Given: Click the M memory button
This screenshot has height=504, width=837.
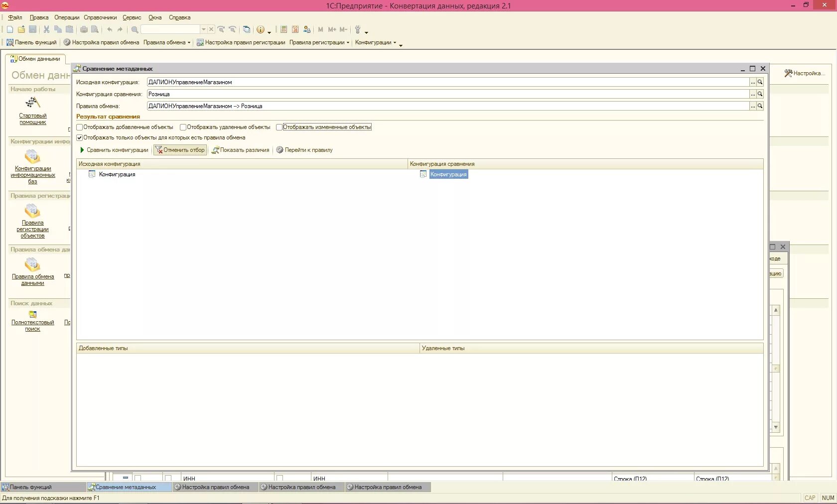Looking at the screenshot, I should (x=320, y=29).
